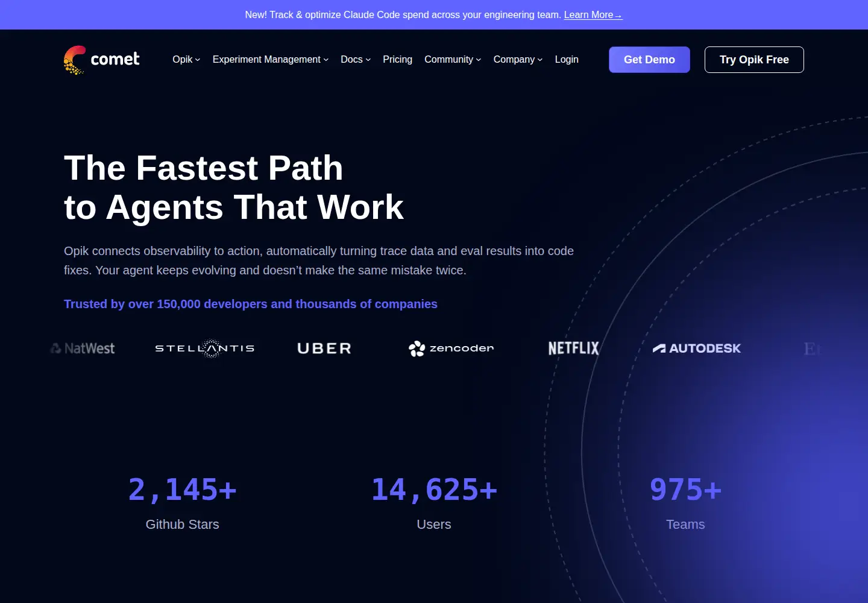Viewport: 868px width, 603px height.
Task: Click the NatWest logo
Action: 83,349
